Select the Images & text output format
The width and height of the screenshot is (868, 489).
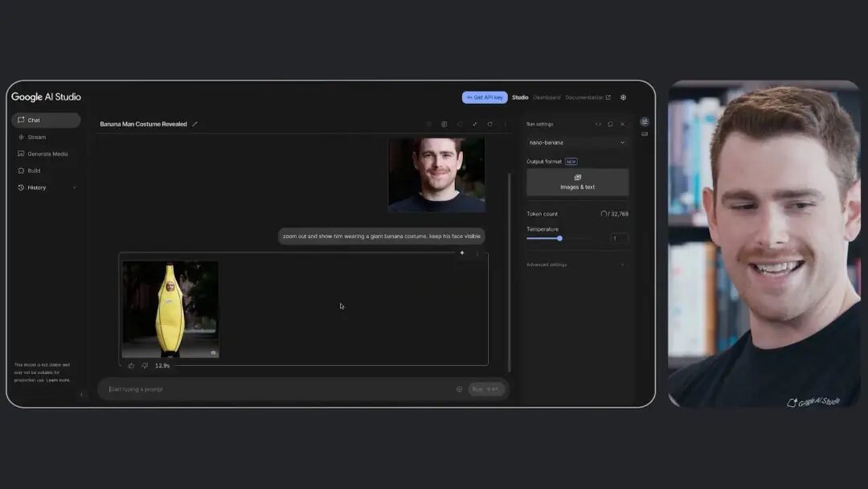point(577,182)
